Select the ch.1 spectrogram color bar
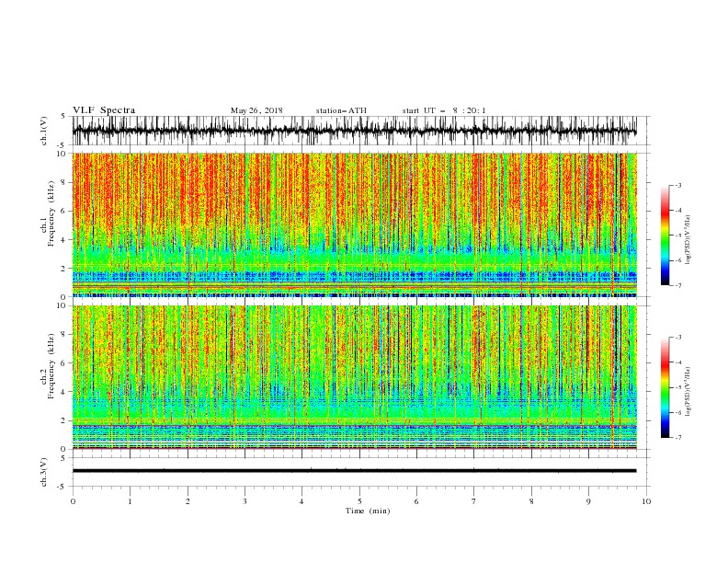Viewport: 728px width, 563px height. click(x=665, y=235)
